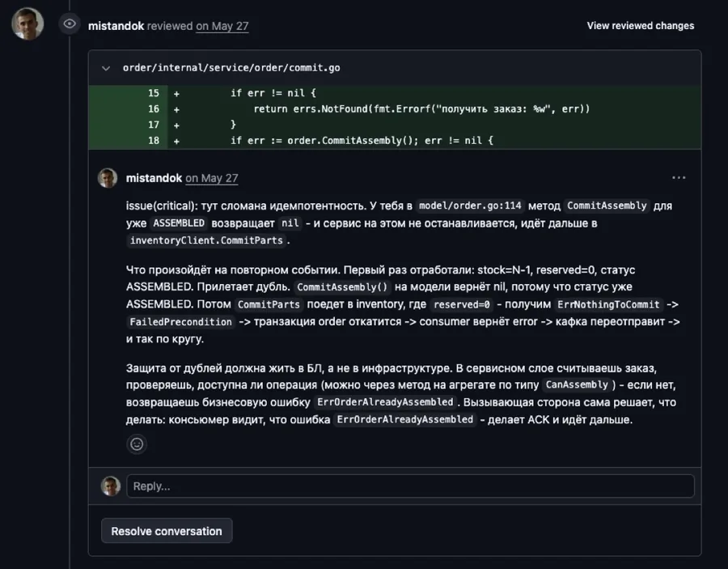The image size is (728, 569).
Task: Click the avatar next to the Reply box
Action: tap(111, 486)
